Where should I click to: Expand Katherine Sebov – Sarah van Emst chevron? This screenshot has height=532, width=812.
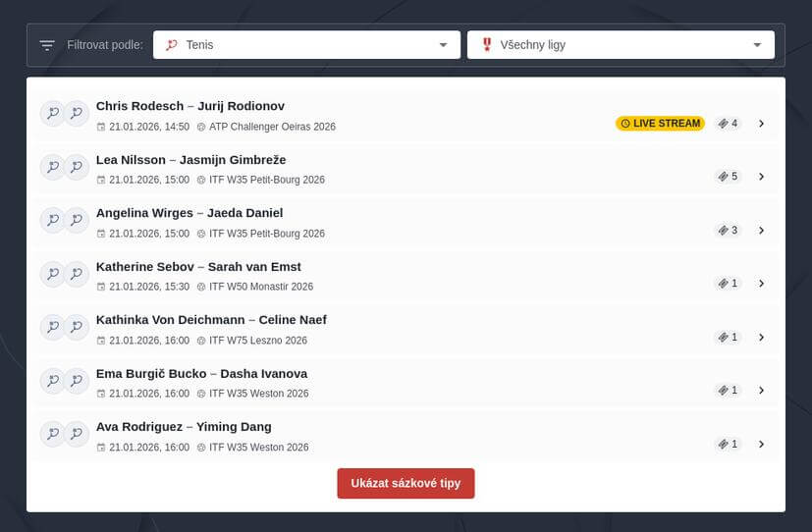pos(761,284)
